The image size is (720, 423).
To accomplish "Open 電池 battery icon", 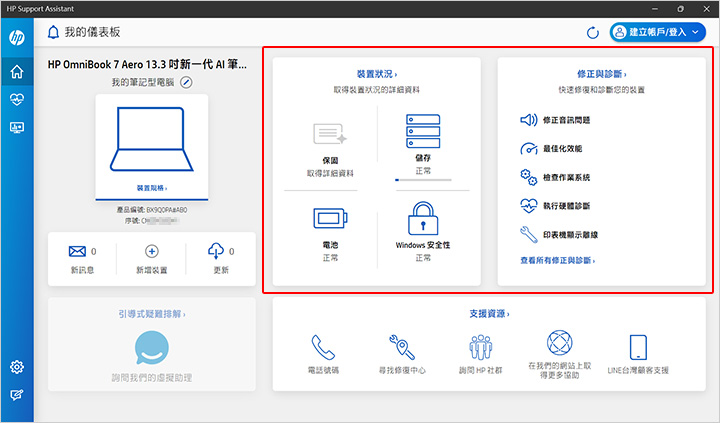I will point(330,218).
